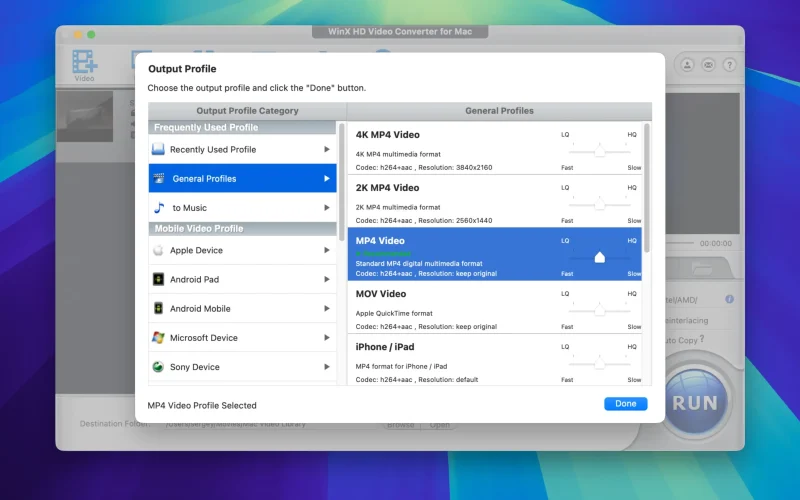Select the iPhone / iPad profile
The image size is (800, 500).
[x=494, y=360]
